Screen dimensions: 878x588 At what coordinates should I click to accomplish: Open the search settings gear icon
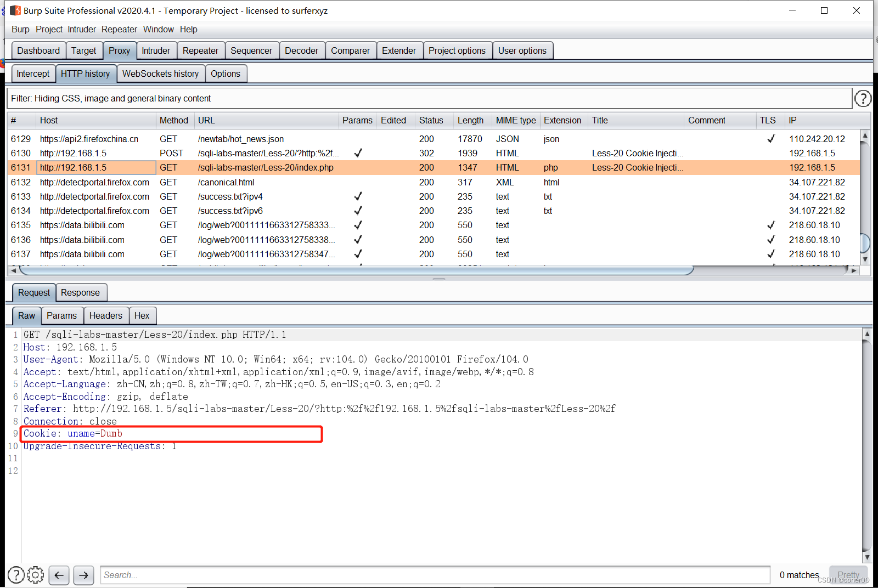[36, 575]
